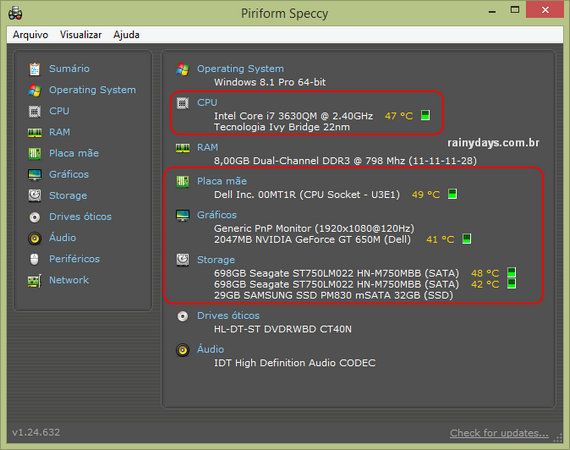Click the Placa mãe board icon in sidebar

(35, 153)
